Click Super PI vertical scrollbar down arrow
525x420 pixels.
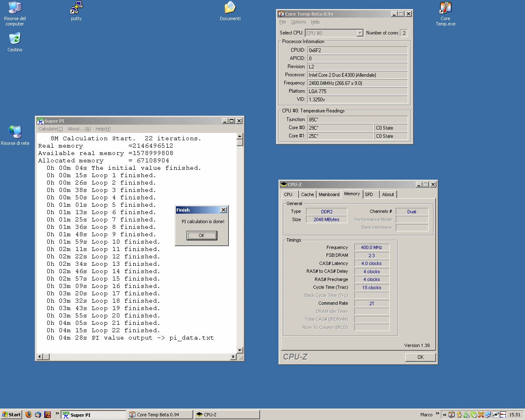[240, 350]
